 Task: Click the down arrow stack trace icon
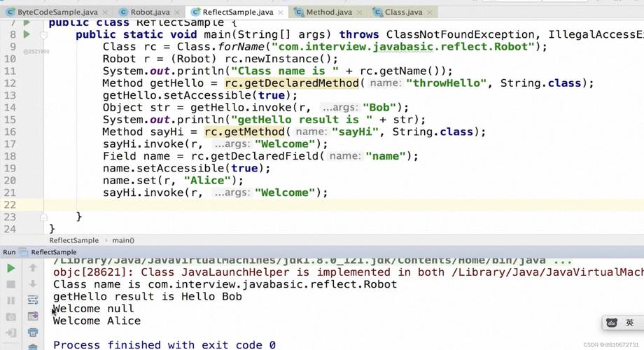(x=33, y=284)
